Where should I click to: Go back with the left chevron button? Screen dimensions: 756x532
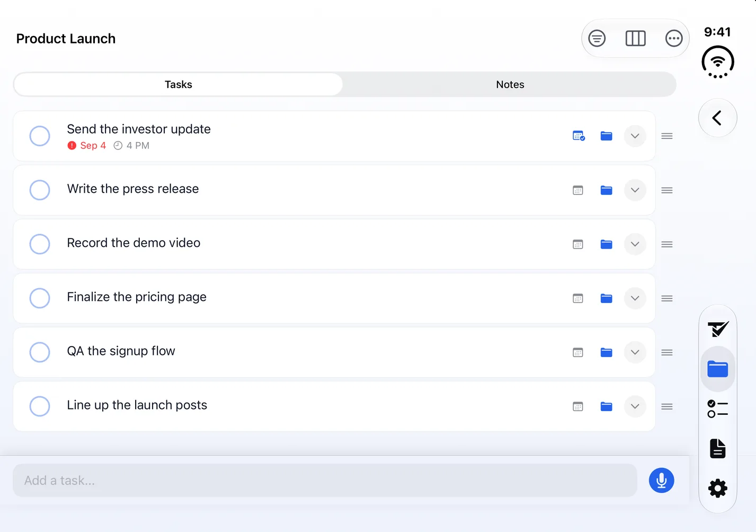(718, 118)
